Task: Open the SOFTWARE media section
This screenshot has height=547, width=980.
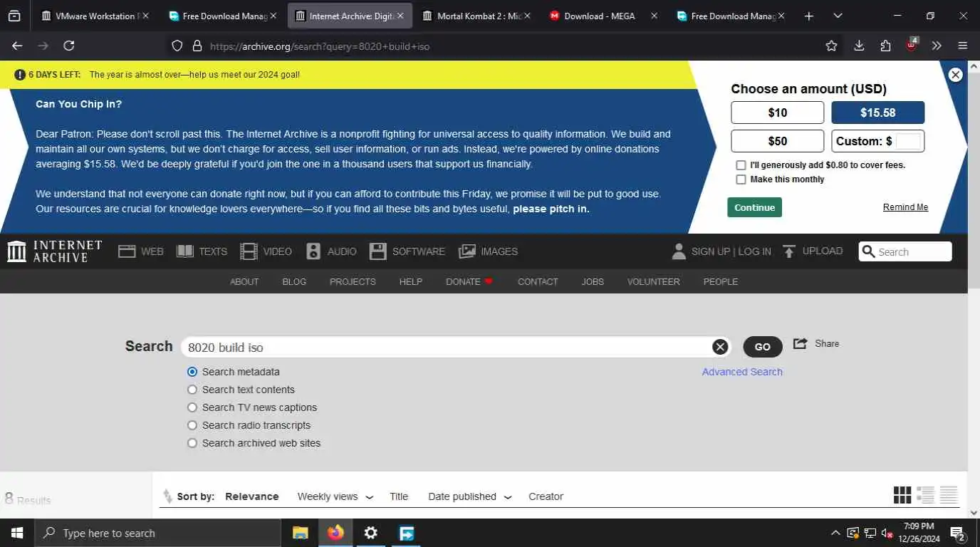Action: 407,251
